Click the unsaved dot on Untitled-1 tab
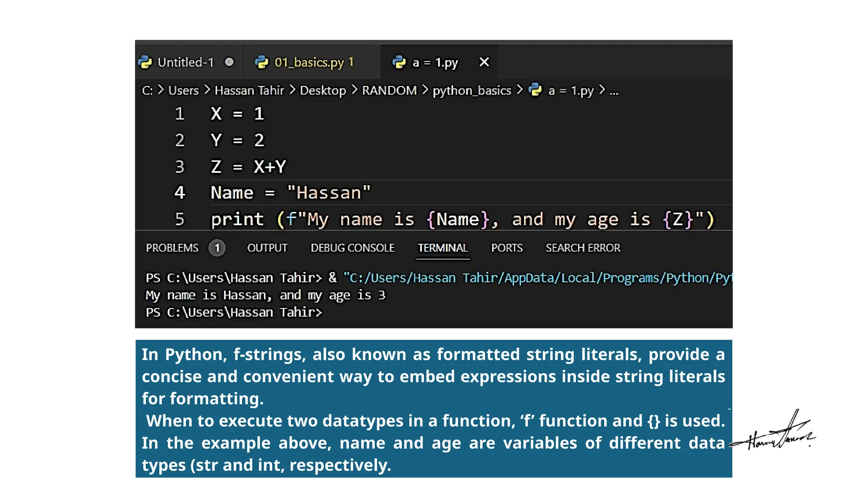The height and width of the screenshot is (488, 868). pos(229,62)
